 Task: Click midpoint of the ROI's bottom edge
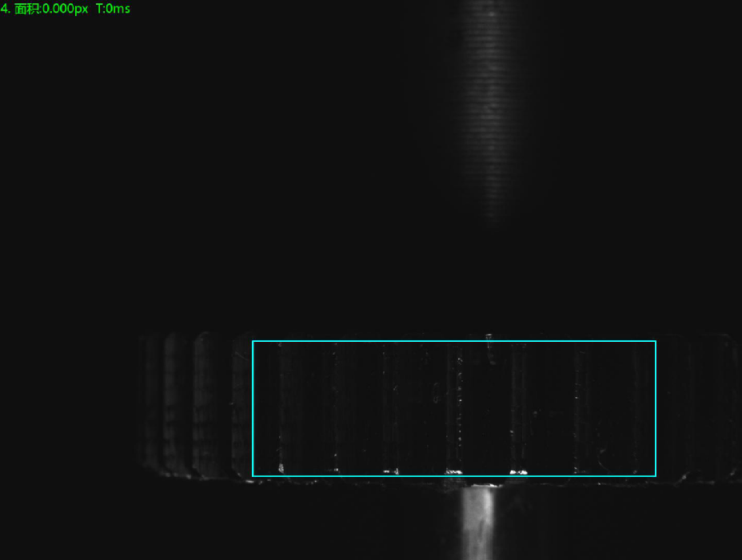point(454,476)
